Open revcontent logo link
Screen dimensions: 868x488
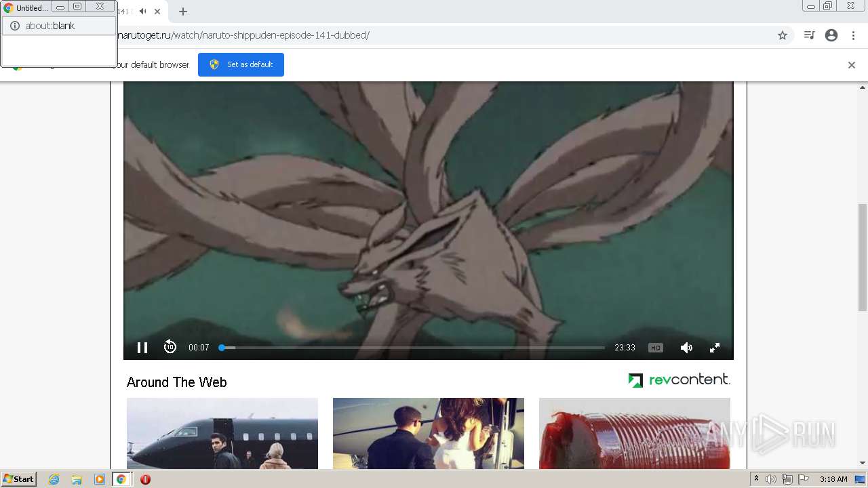click(x=679, y=380)
